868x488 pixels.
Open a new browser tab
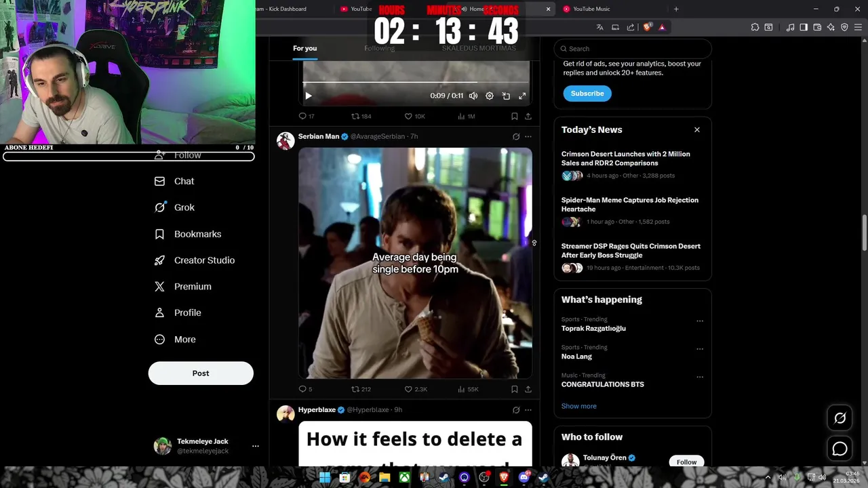(x=676, y=9)
